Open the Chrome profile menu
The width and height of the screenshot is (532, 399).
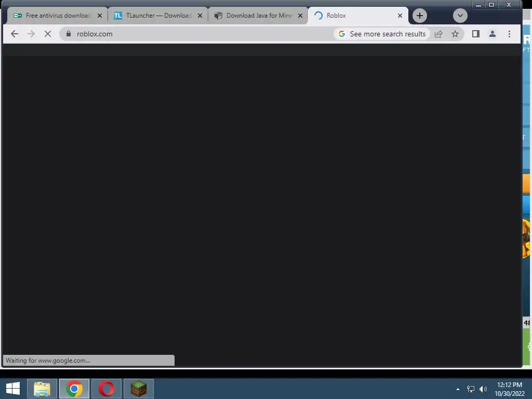pos(493,34)
